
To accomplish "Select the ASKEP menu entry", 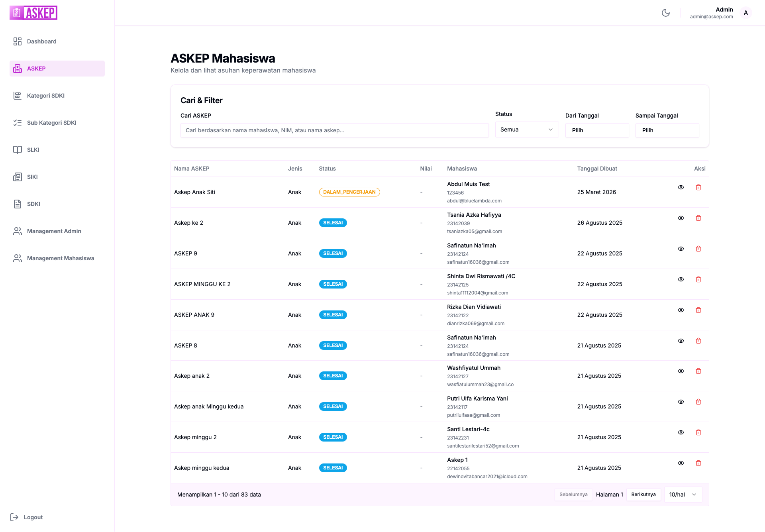I will [36, 69].
